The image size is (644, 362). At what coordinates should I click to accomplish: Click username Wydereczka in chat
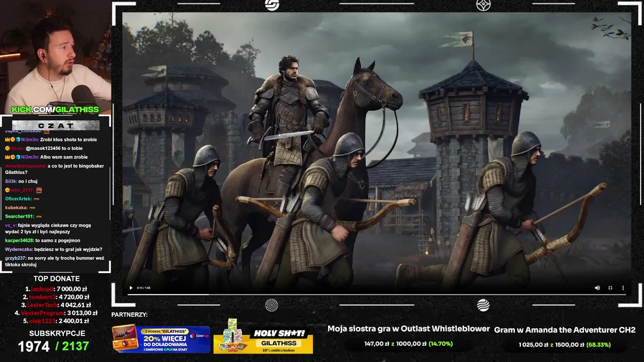point(19,249)
